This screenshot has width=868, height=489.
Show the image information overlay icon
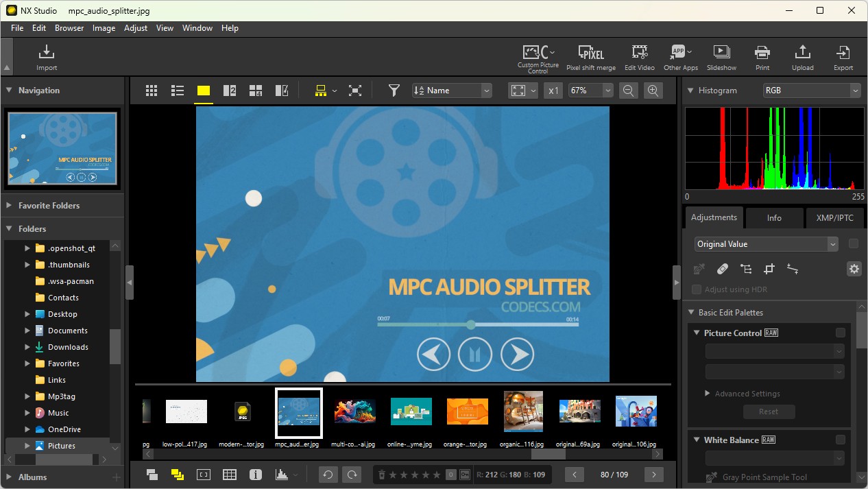(x=256, y=474)
